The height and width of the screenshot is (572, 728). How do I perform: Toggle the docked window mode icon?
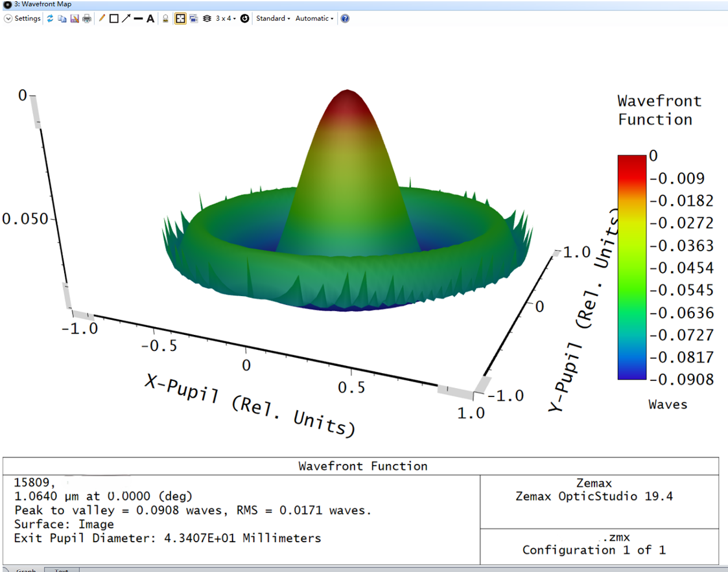tap(194, 18)
